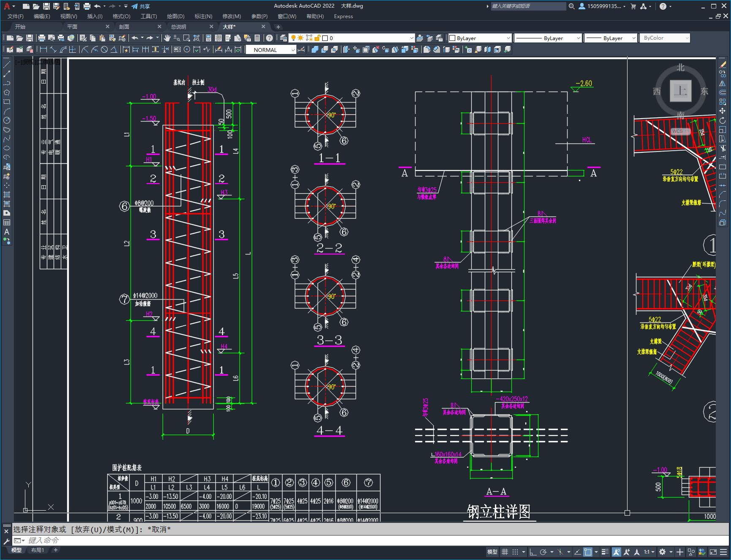Switch to the 布局1 layout tab
The width and height of the screenshot is (731, 560).
pos(37,550)
